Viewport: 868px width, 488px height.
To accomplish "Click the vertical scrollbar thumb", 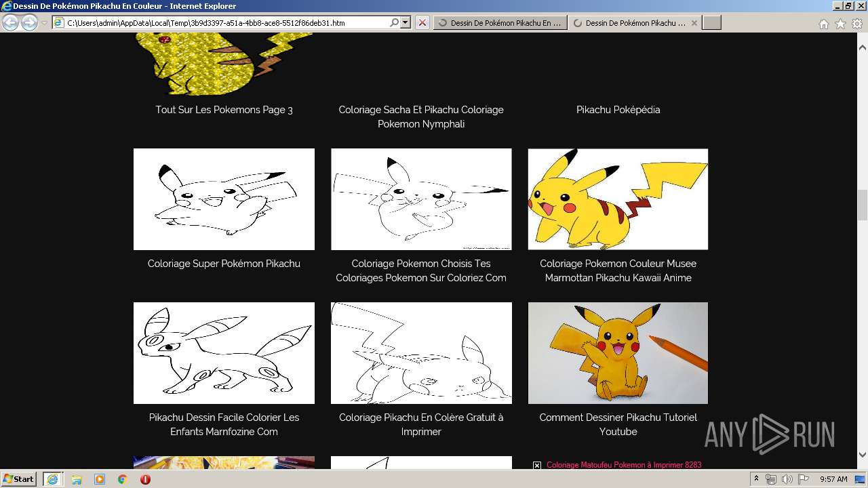I will [863, 205].
